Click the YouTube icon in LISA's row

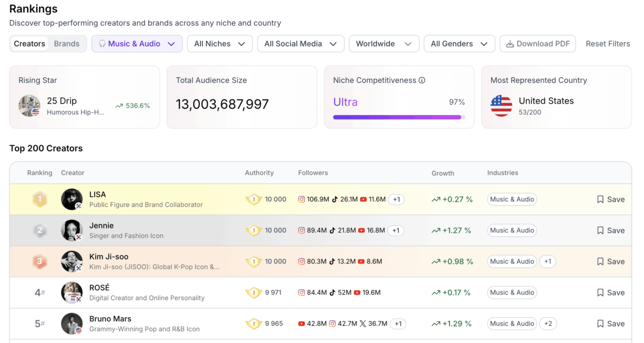pyautogui.click(x=364, y=200)
